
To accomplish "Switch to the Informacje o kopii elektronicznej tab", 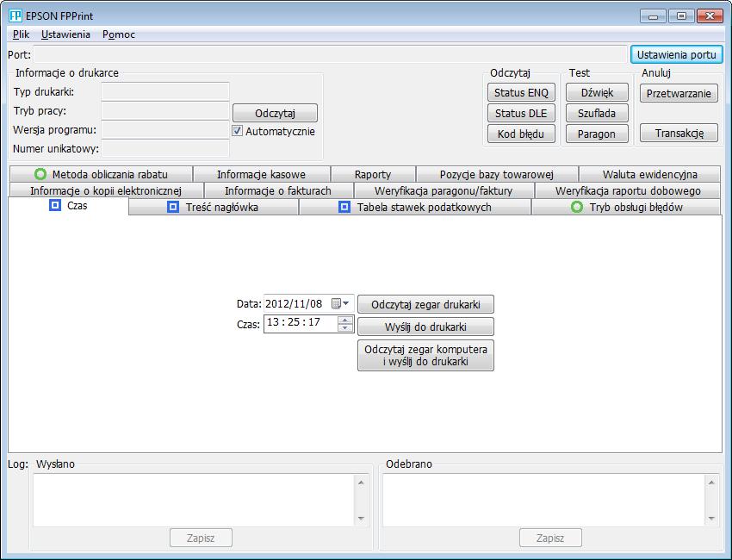I will [x=106, y=190].
